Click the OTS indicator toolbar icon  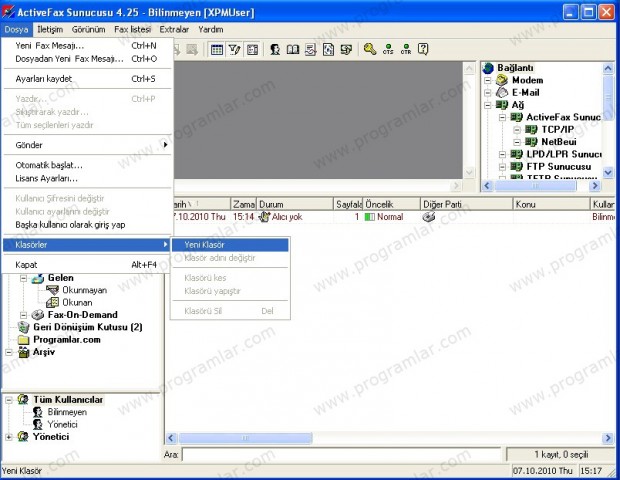click(388, 49)
